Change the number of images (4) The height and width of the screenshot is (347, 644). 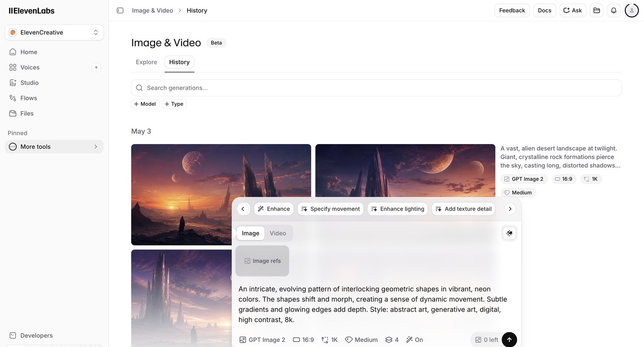pyautogui.click(x=392, y=340)
